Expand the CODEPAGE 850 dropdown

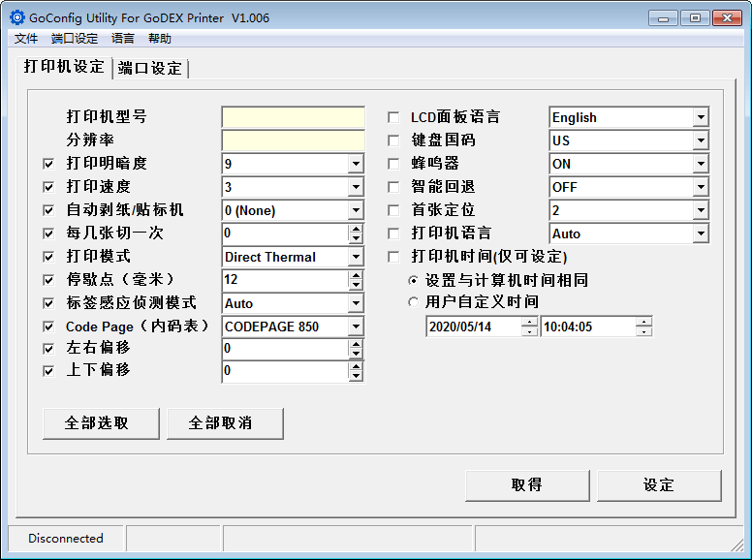pos(356,327)
